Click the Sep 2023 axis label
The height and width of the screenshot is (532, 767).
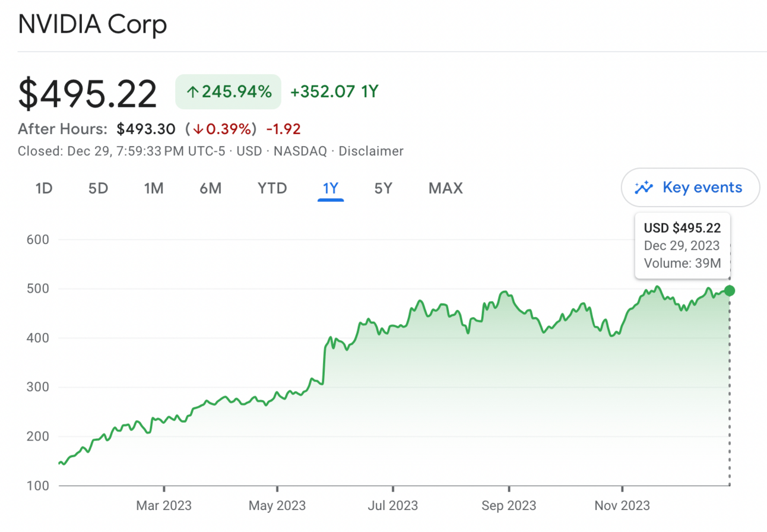[x=509, y=506]
